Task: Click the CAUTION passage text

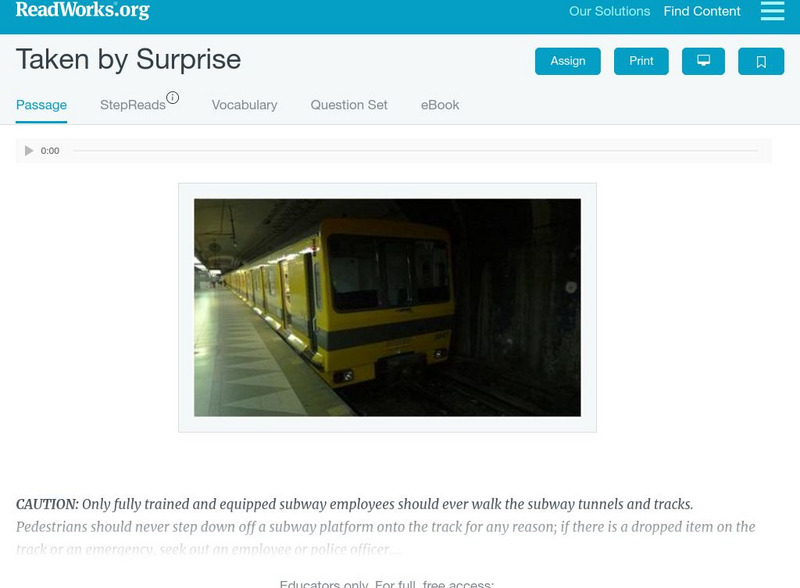Action: click(355, 504)
